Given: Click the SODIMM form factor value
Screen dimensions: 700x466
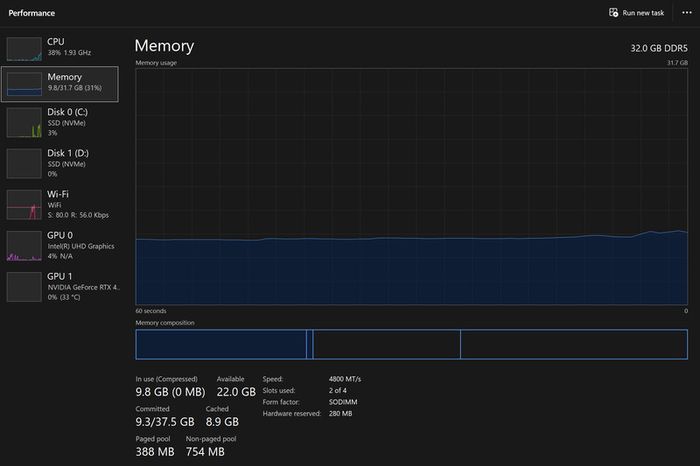Looking at the screenshot, I should click(x=343, y=402).
